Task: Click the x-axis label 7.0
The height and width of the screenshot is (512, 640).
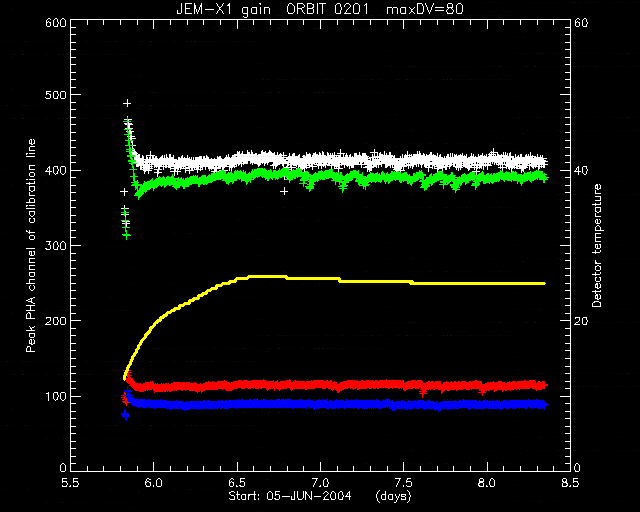Action: pyautogui.click(x=320, y=483)
